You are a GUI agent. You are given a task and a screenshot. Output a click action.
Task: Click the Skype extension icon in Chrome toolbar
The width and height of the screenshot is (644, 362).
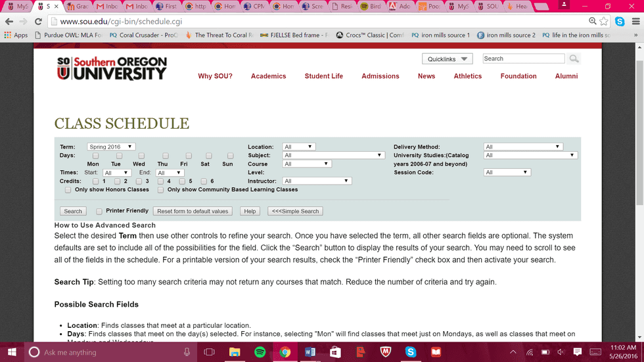pyautogui.click(x=620, y=21)
